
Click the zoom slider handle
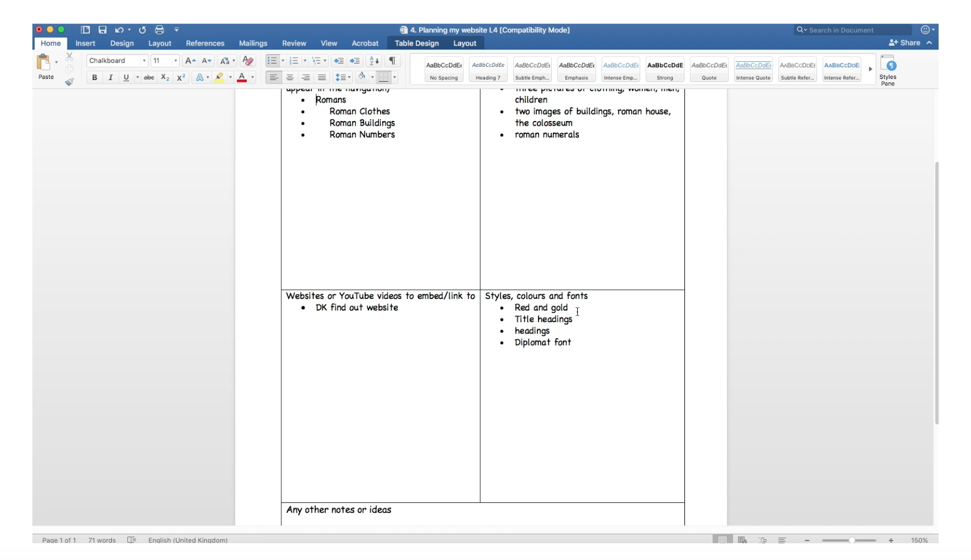852,540
